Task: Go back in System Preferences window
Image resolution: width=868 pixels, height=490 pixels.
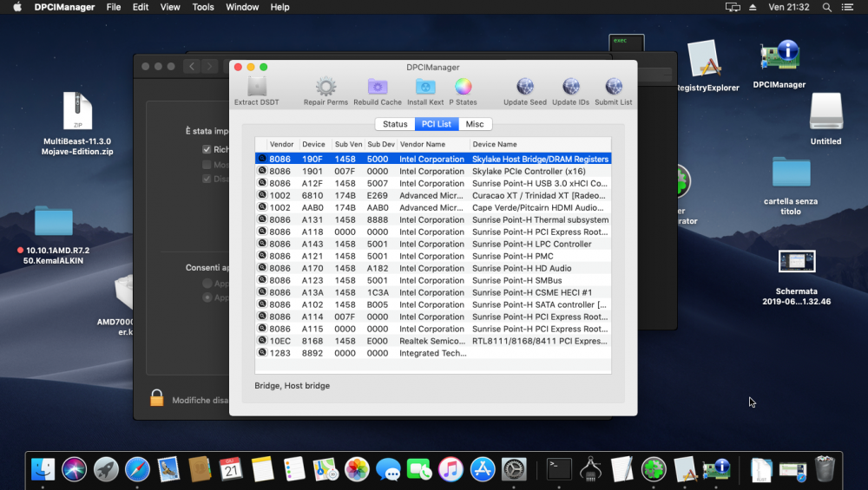Action: (192, 67)
